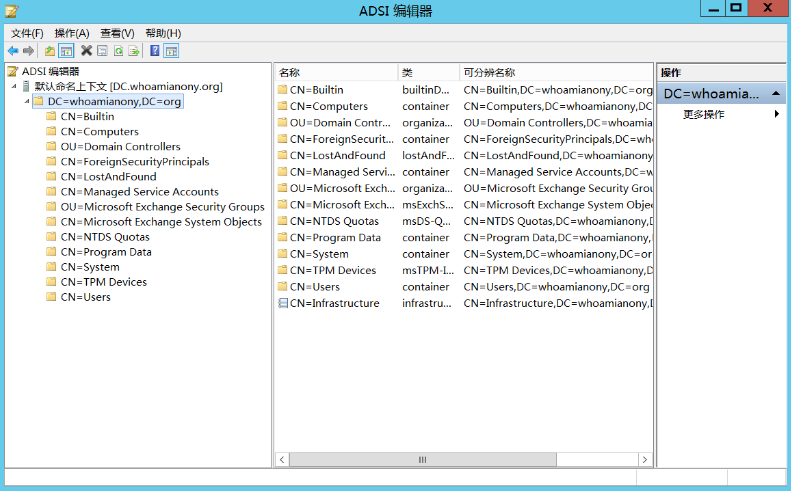Click CN=Builtin folder icon in list

tap(282, 90)
